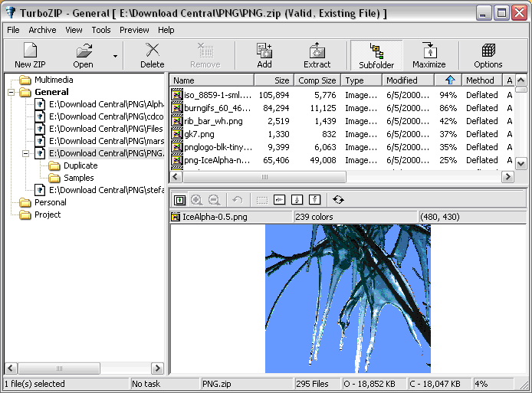Click the folder tree scroll right arrow
The image size is (532, 393).
click(x=157, y=368)
